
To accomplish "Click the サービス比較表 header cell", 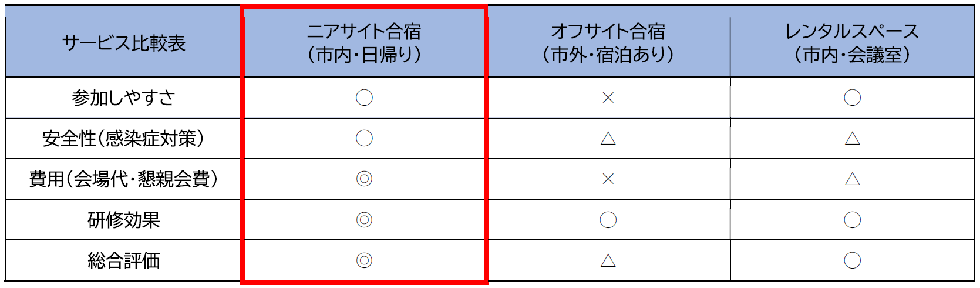I will [x=123, y=43].
